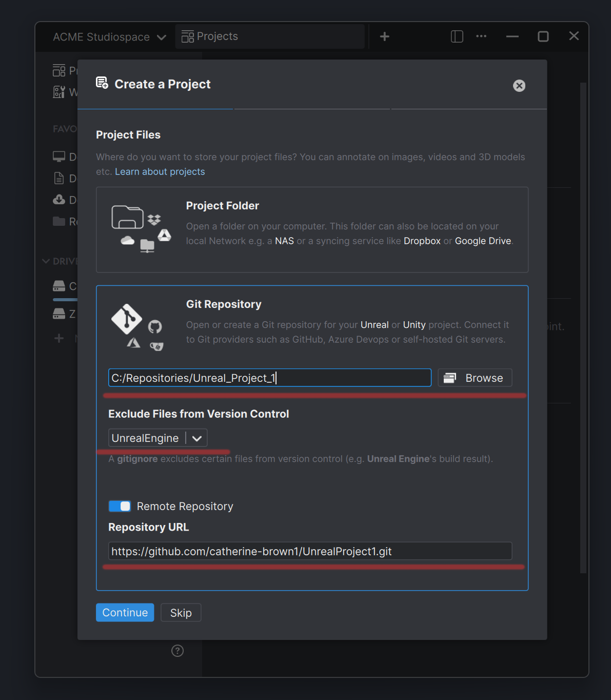Click the Exclude Files from Version Control label
The image size is (611, 700).
[x=199, y=414]
